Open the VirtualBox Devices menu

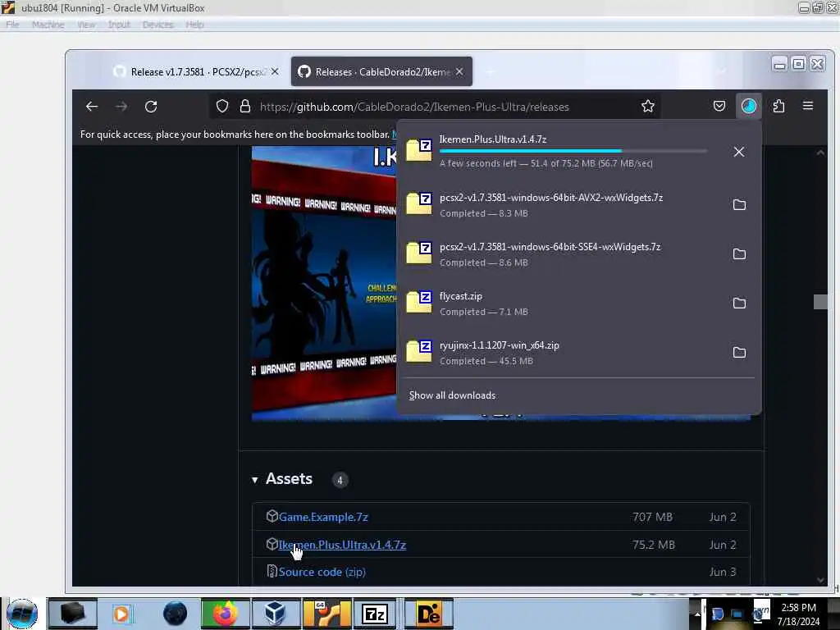157,25
